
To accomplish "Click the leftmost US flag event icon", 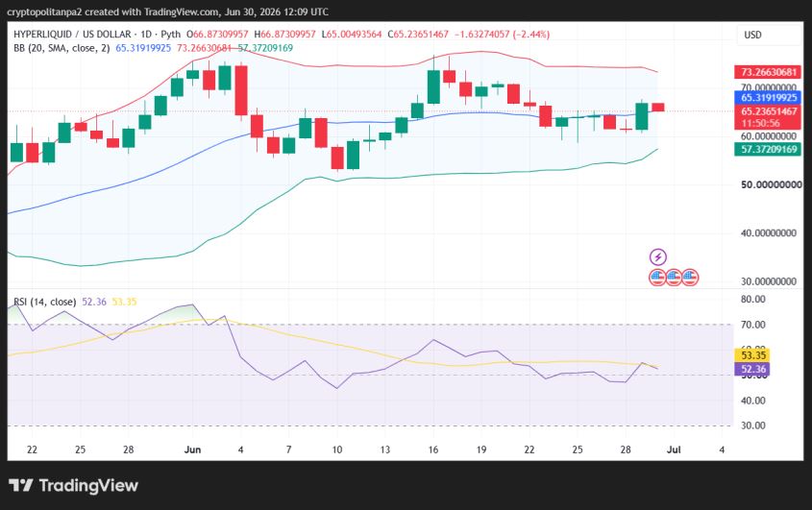I will pos(657,278).
